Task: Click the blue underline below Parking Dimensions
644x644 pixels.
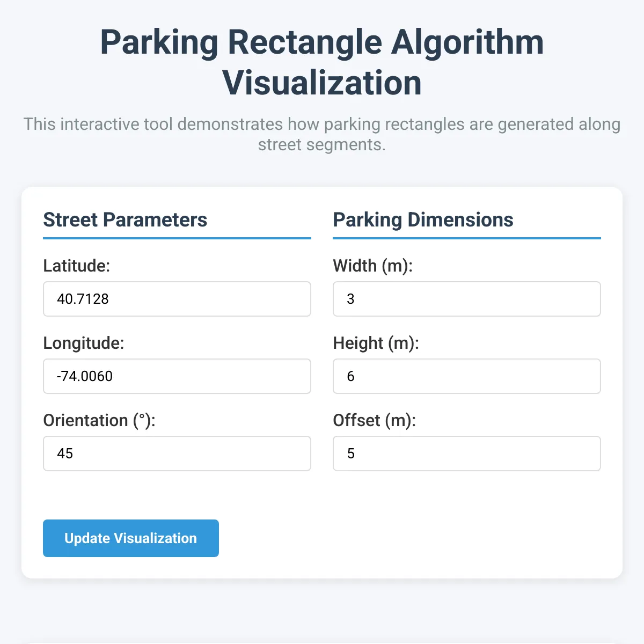Action: click(466, 238)
